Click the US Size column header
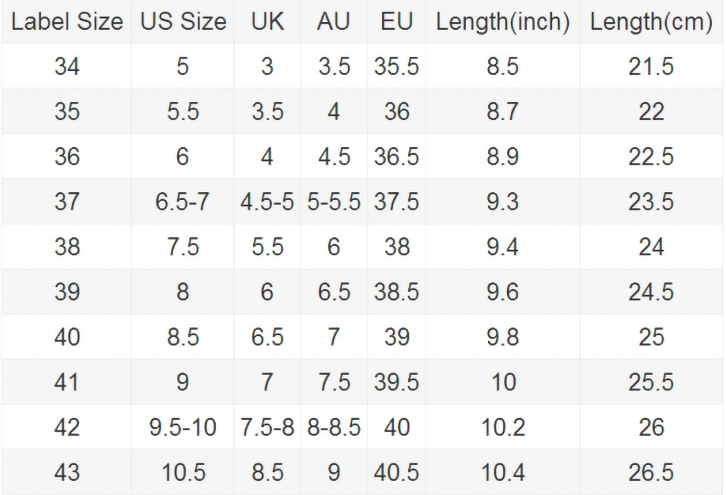This screenshot has height=495, width=726. tap(183, 21)
